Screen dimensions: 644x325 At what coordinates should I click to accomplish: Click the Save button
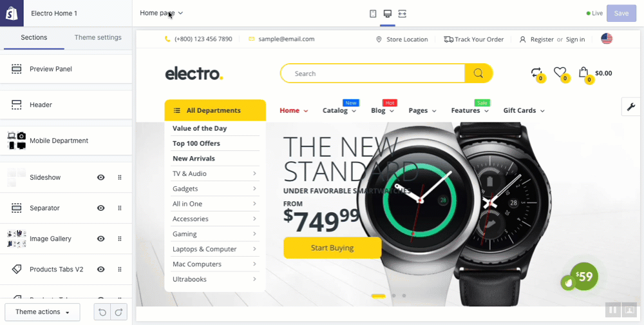tap(621, 14)
